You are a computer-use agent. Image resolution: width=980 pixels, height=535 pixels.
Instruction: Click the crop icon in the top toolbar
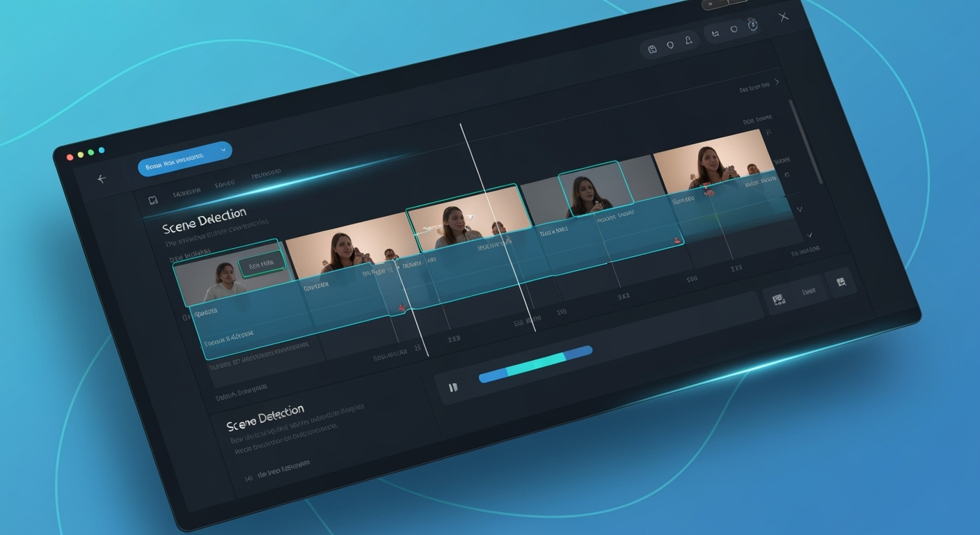point(715,33)
